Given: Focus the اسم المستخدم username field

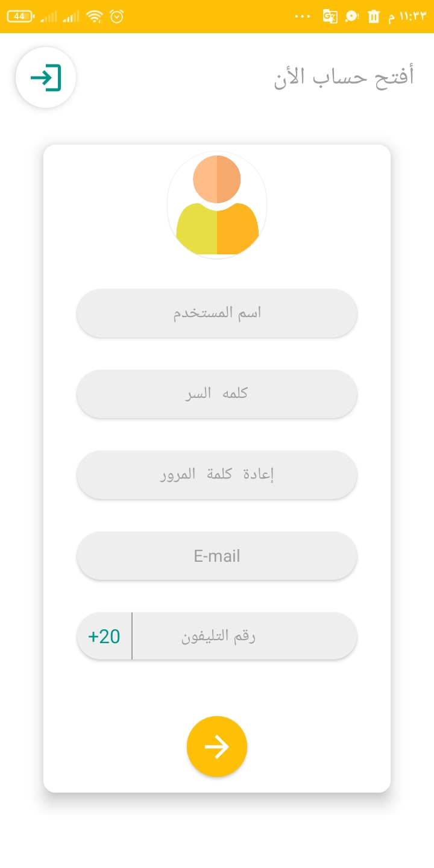Looking at the screenshot, I should point(217,313).
